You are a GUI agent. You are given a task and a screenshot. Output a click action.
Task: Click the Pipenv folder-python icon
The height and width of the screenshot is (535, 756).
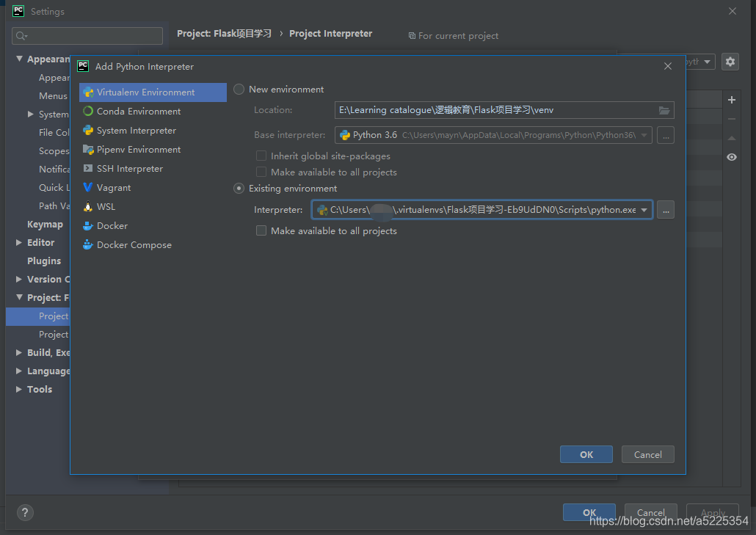[88, 150]
